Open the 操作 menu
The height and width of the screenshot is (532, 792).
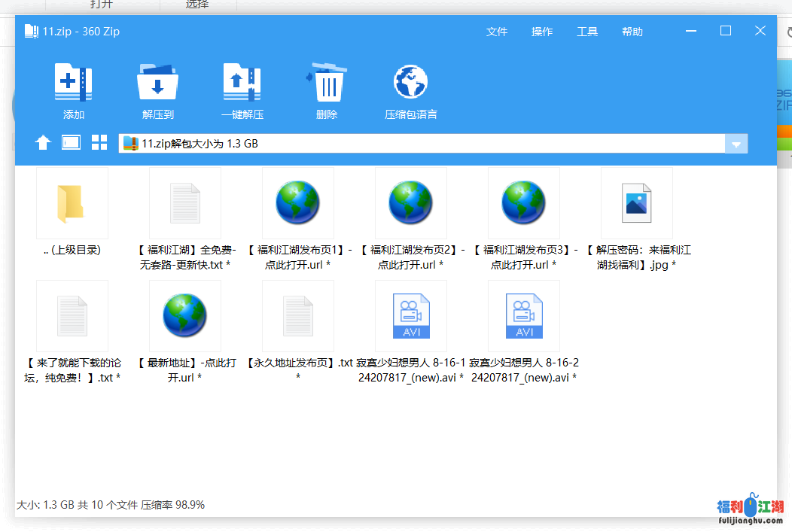click(542, 32)
